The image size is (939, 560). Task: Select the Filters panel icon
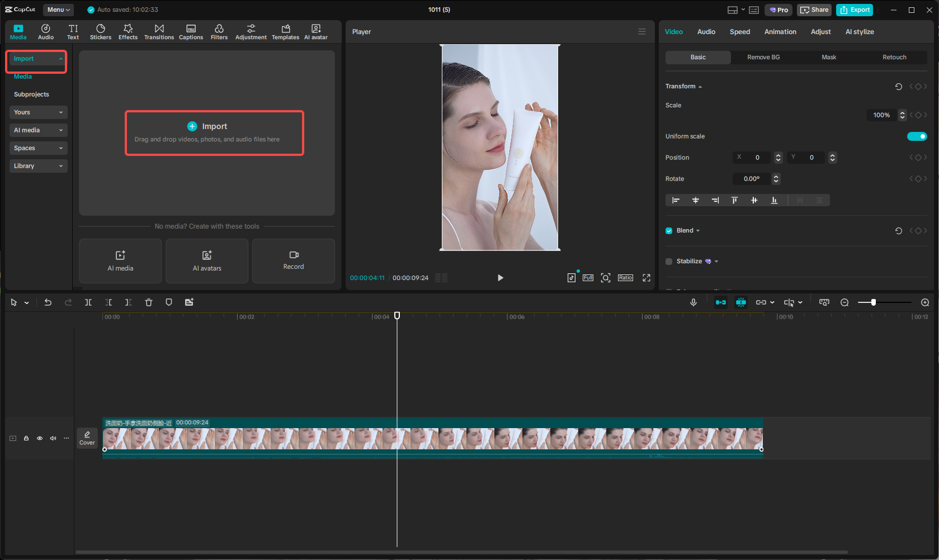point(219,31)
